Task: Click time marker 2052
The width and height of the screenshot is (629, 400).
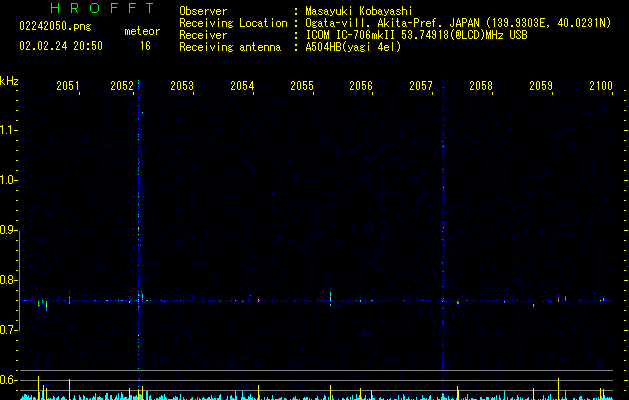Action: click(122, 85)
